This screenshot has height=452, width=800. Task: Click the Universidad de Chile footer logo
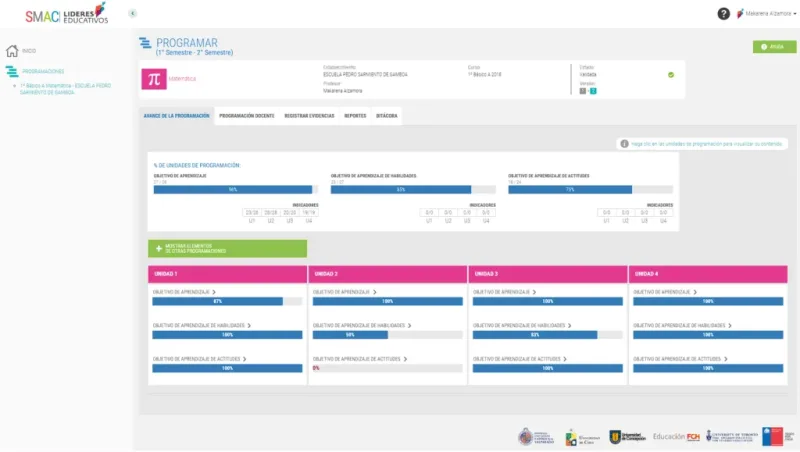click(582, 438)
